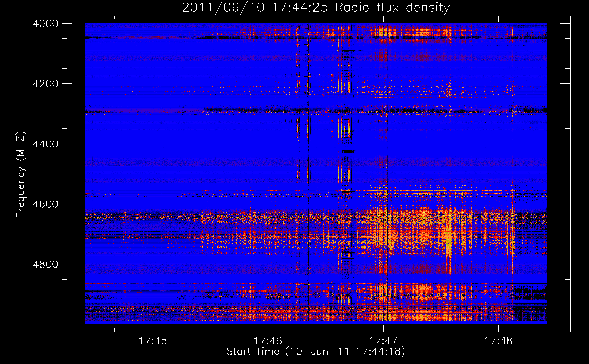Click the 17:46 time tick label

click(268, 341)
